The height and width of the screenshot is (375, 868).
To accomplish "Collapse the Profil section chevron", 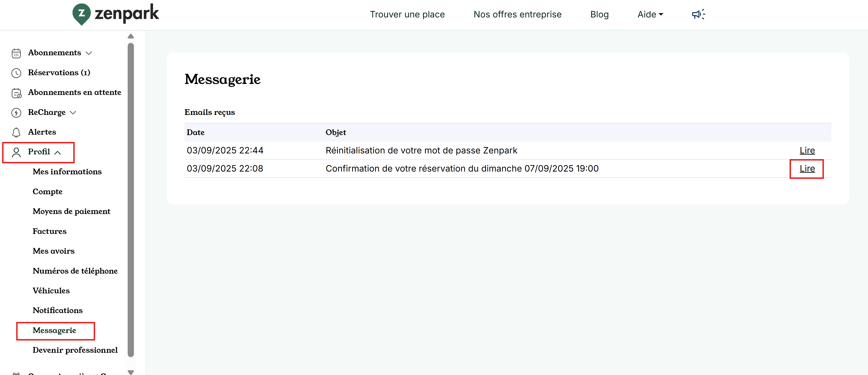I will [58, 153].
